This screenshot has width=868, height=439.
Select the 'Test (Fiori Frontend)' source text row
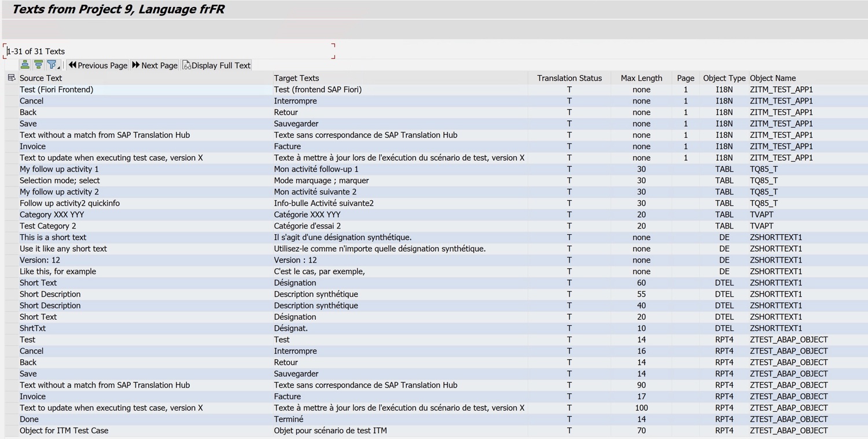pos(56,90)
